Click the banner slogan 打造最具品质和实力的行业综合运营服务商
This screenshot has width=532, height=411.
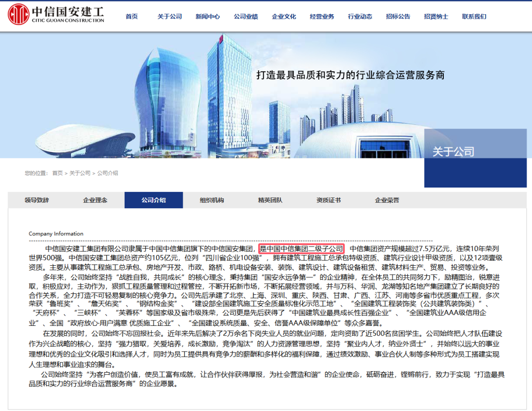click(x=351, y=75)
